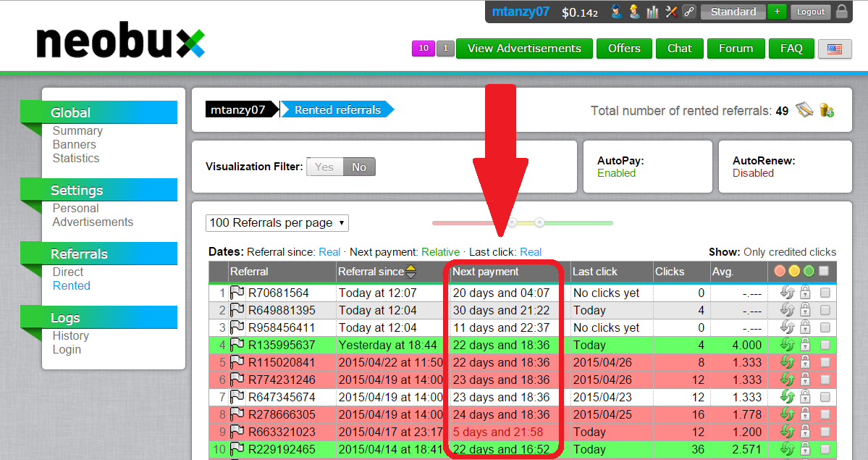Open Banners under Global

(74, 145)
